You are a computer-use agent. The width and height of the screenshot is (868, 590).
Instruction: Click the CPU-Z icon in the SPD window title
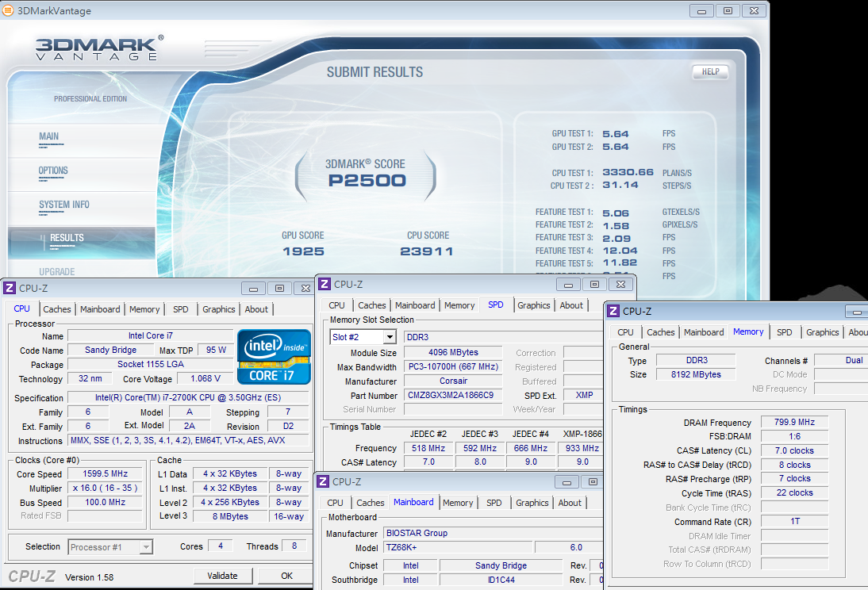(325, 284)
